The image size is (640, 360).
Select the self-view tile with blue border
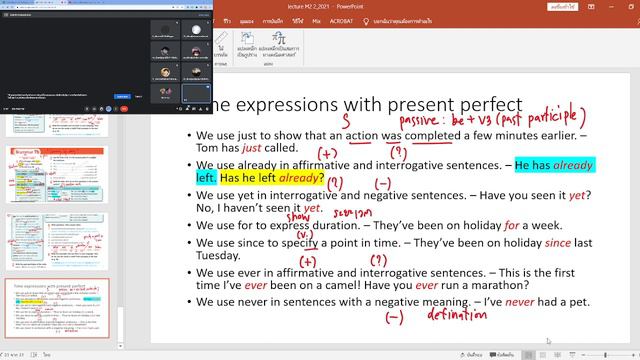(196, 93)
